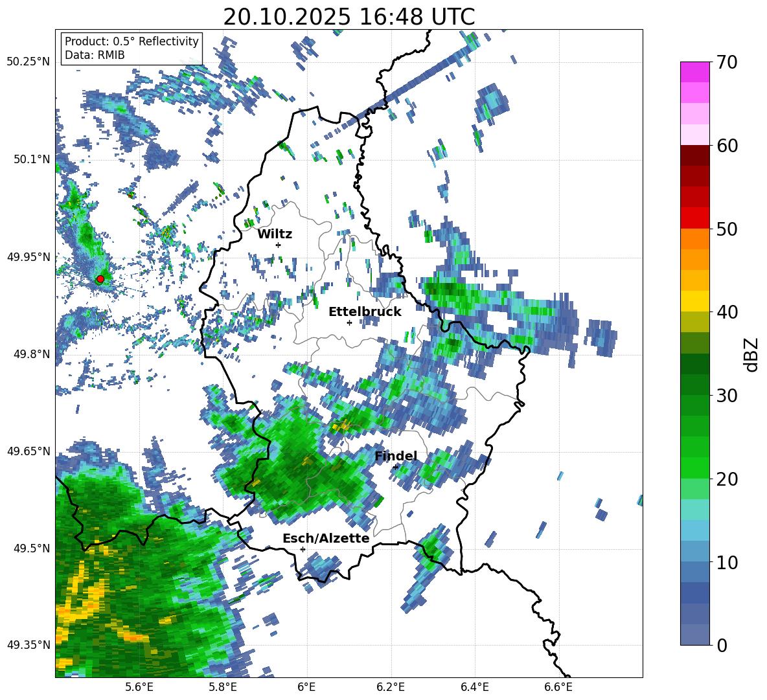Click the Wiltz city label
Viewport: 767px width, 700px height.
click(x=275, y=234)
